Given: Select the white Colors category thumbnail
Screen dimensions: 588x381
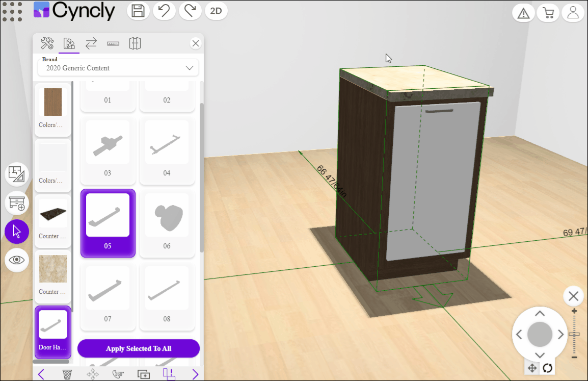Looking at the screenshot, I should tap(53, 165).
